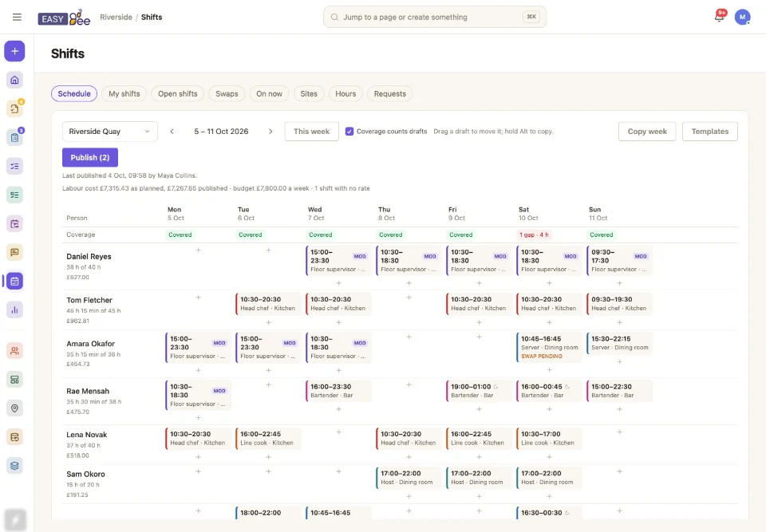
Task: Open the user avatar M menu
Action: pyautogui.click(x=742, y=17)
